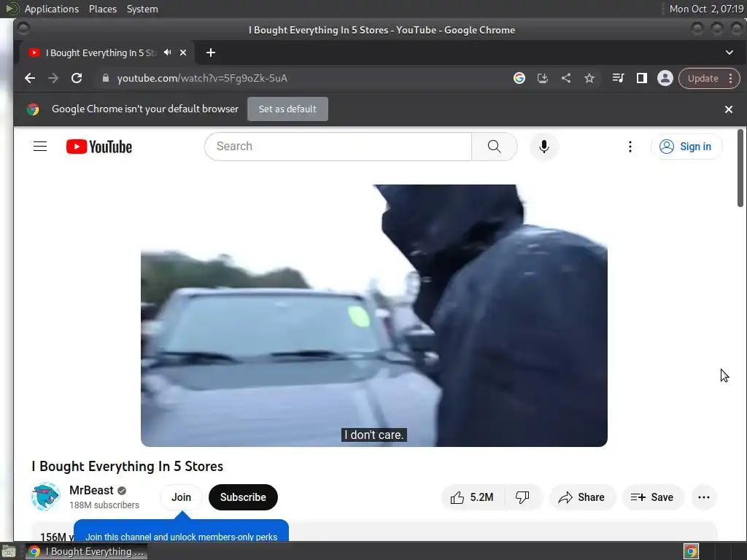
Task: Open the MrBeast channel avatar
Action: point(46,497)
